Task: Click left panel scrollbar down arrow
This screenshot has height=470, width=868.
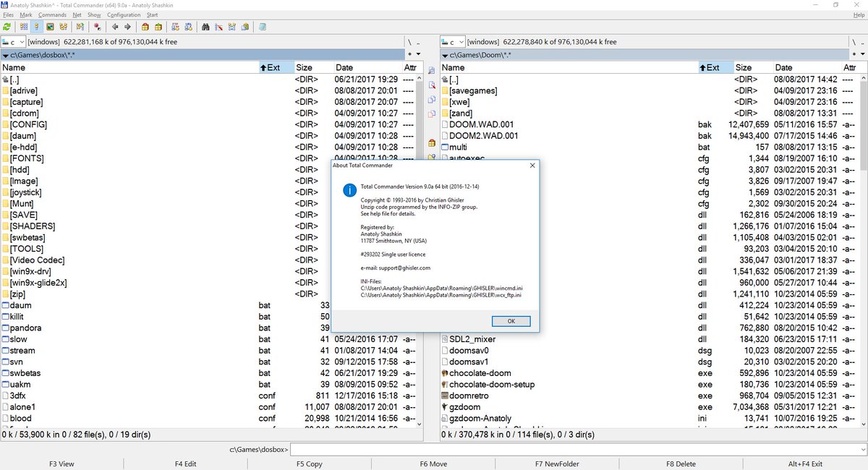Action: point(420,423)
